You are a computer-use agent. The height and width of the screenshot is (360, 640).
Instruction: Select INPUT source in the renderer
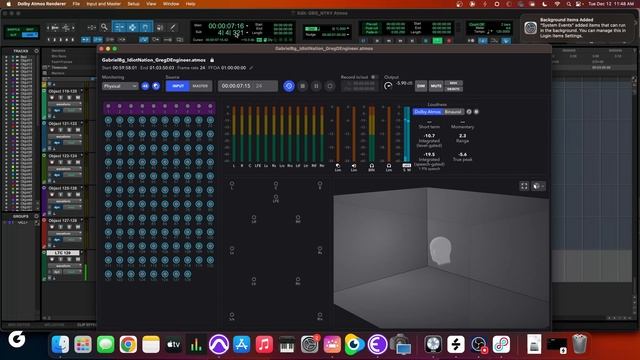click(178, 86)
